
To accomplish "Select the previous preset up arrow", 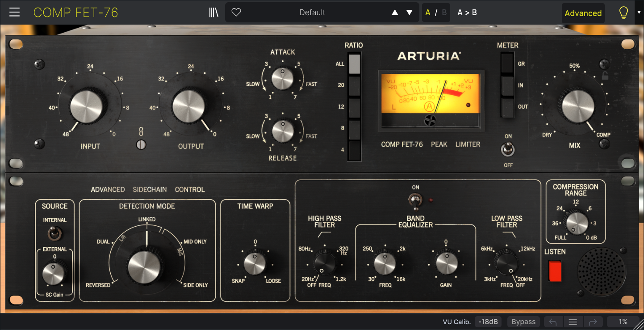I will [x=395, y=13].
